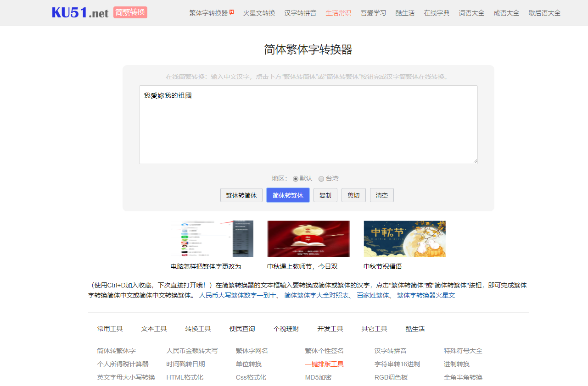This screenshot has width=588, height=386.
Task: Click the 电脑怎样把繁体字更改为 caption link
Action: (x=206, y=266)
